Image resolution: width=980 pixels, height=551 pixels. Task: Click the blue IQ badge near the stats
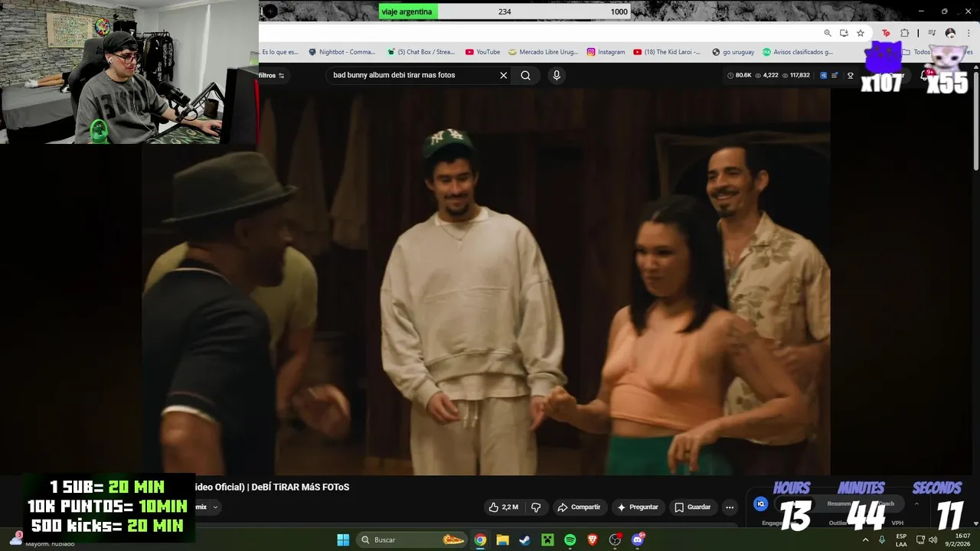823,75
